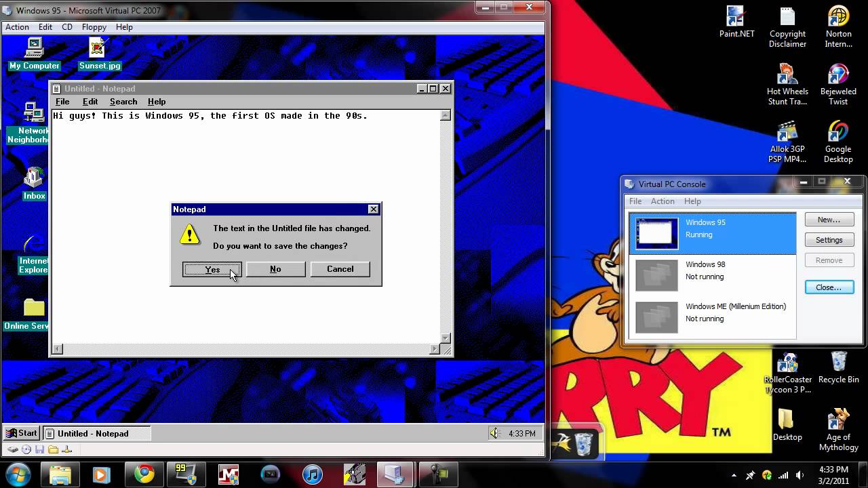Click the Windows 7 Start orb
Screen dimensions: 868x488
18,474
